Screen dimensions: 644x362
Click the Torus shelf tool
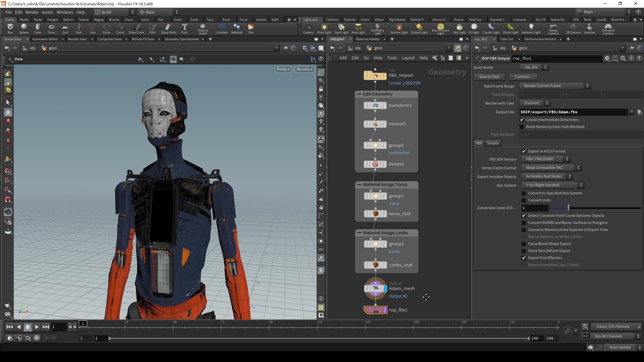[51, 28]
